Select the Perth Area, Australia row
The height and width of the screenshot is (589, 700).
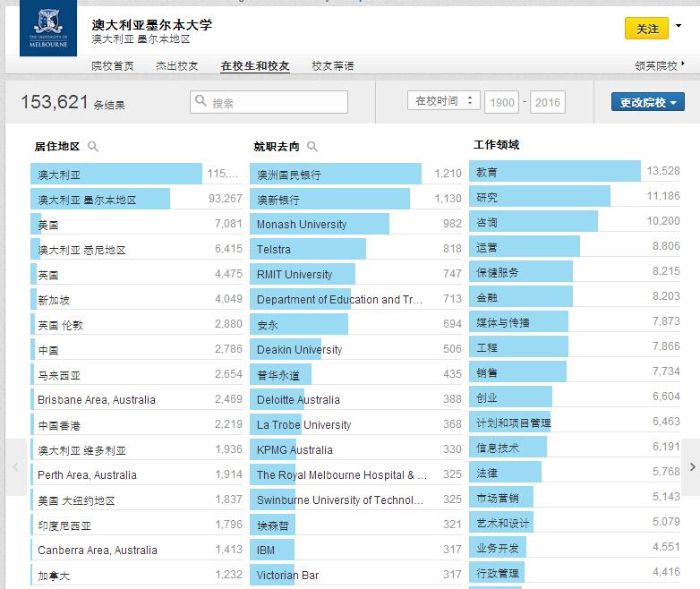pos(137,474)
